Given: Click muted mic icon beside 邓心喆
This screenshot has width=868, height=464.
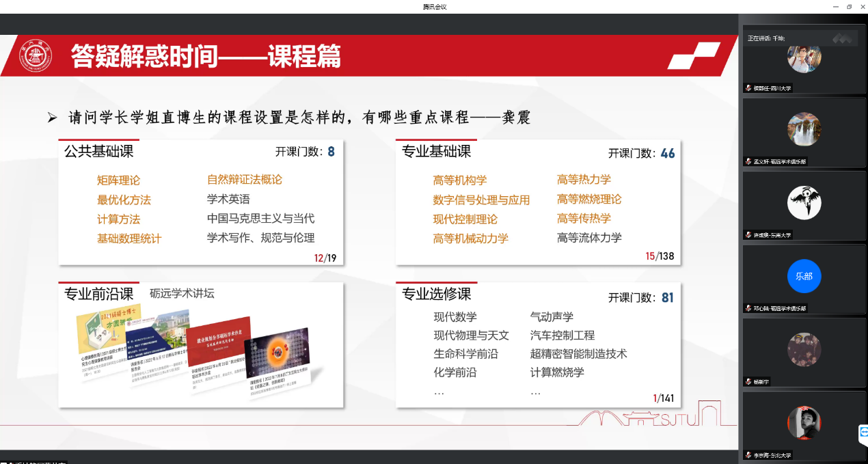Looking at the screenshot, I should point(749,308).
